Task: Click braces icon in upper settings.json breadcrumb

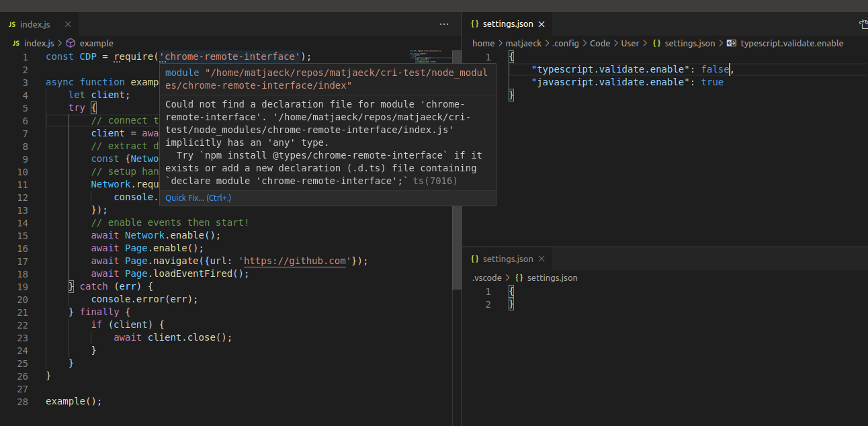Action: coord(656,43)
